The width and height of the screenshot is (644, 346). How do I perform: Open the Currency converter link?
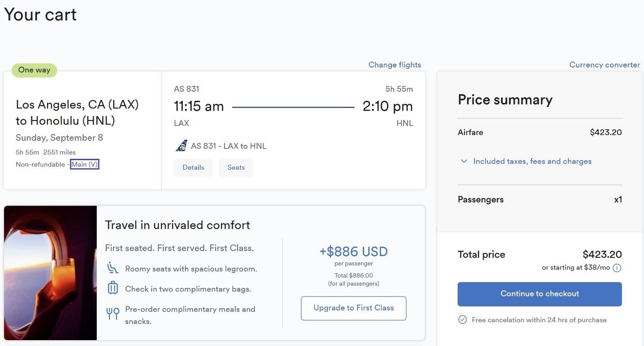click(604, 65)
